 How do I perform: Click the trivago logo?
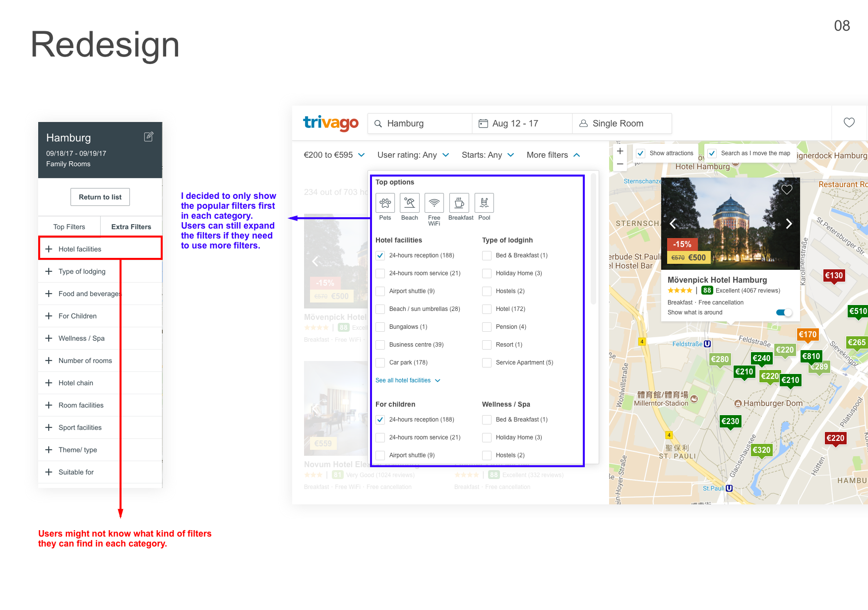[331, 123]
